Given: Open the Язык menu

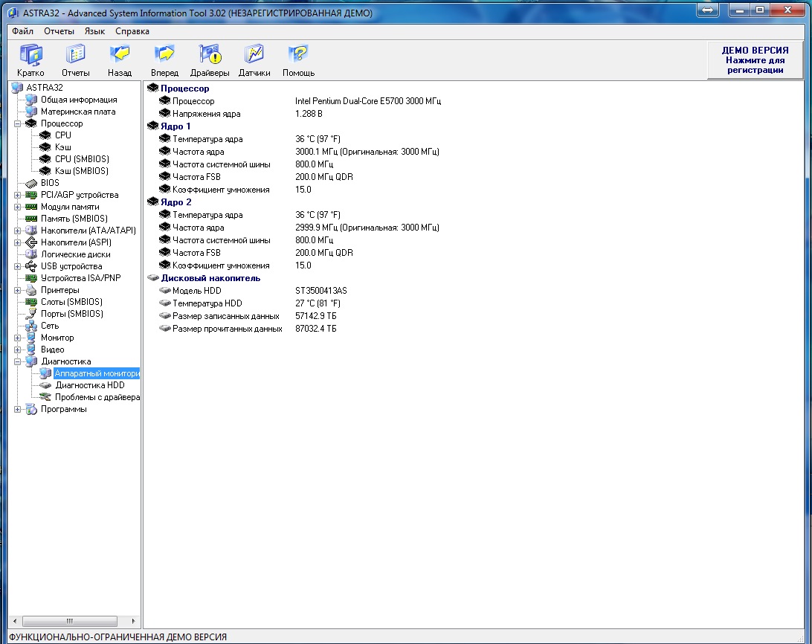Looking at the screenshot, I should coord(94,31).
